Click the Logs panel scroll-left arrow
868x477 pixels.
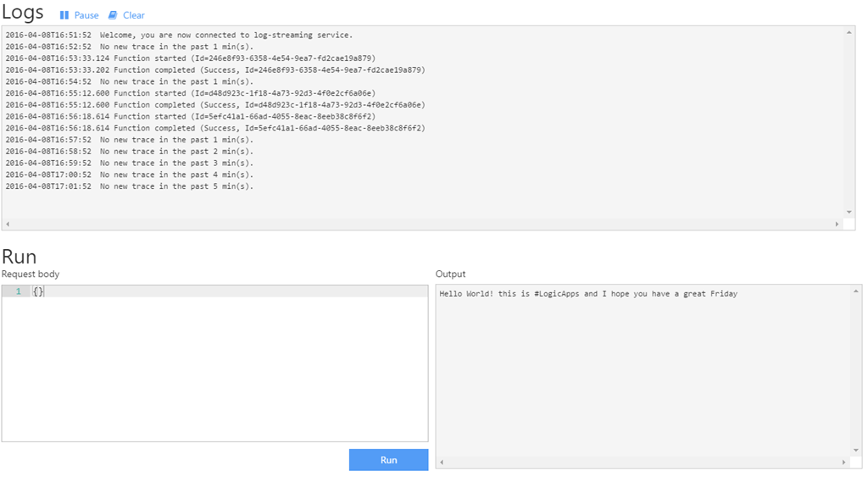(x=8, y=225)
